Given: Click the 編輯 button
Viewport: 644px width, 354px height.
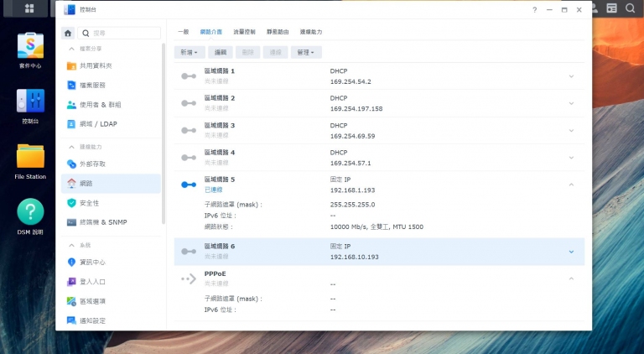Looking at the screenshot, I should click(x=221, y=52).
